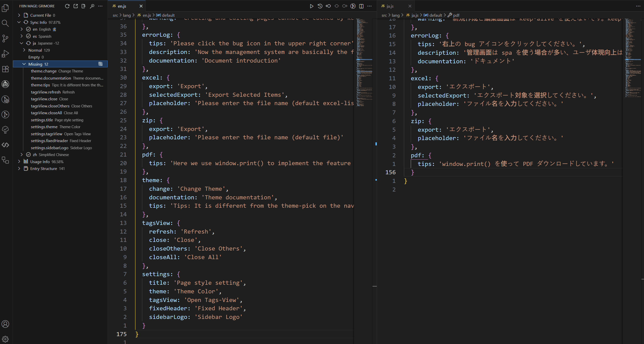Open the Search view in activity bar
644x344 pixels.
tap(5, 23)
